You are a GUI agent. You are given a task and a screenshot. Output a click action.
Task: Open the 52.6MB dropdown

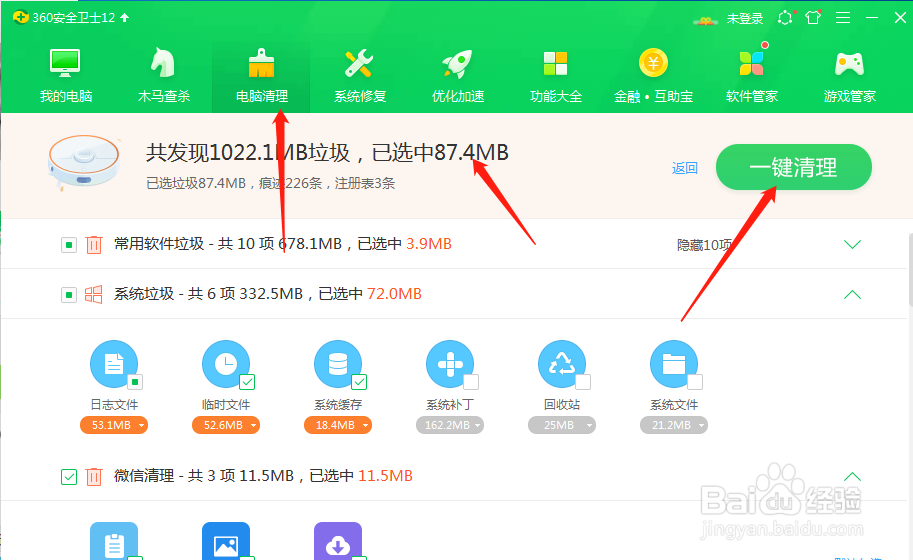click(225, 426)
